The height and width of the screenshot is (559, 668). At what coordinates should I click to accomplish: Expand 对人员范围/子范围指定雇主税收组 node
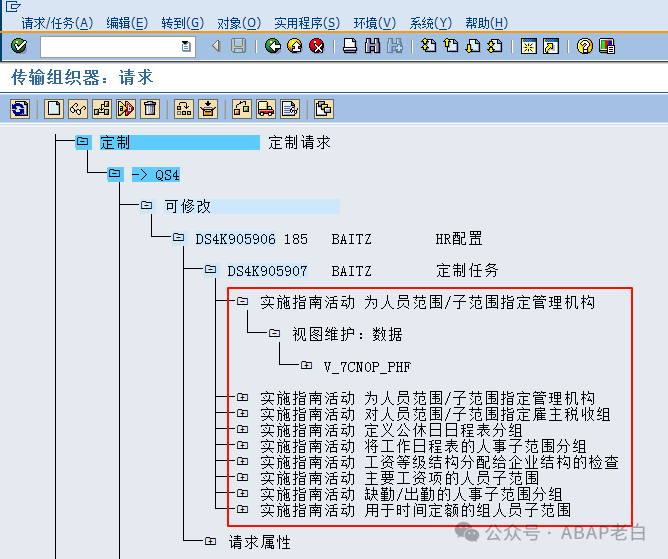tap(242, 413)
